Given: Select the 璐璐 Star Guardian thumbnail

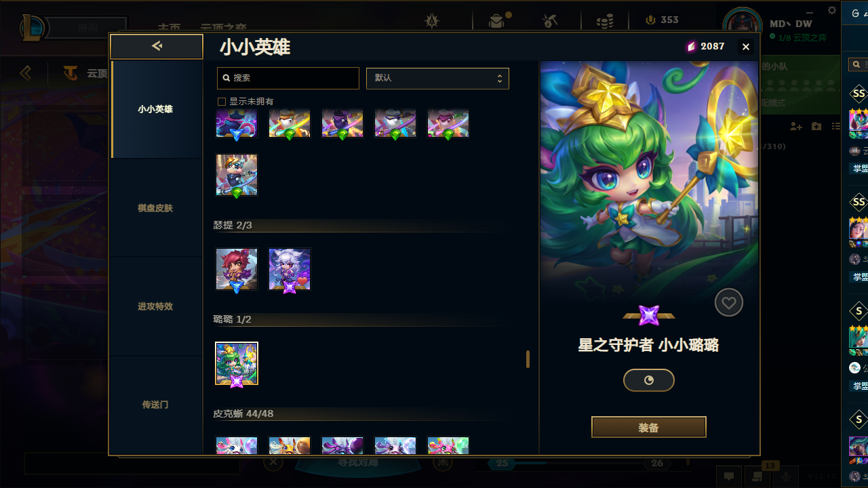Looking at the screenshot, I should [x=237, y=363].
